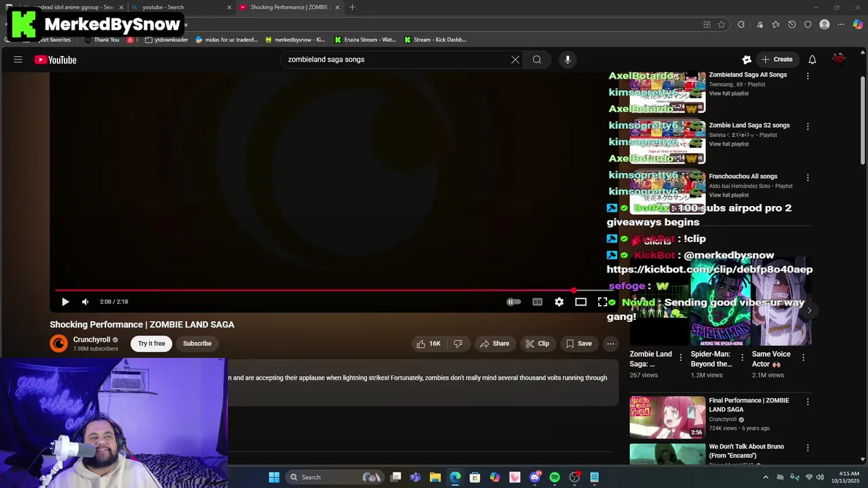
Task: Toggle the autoplay switch
Action: 514,302
